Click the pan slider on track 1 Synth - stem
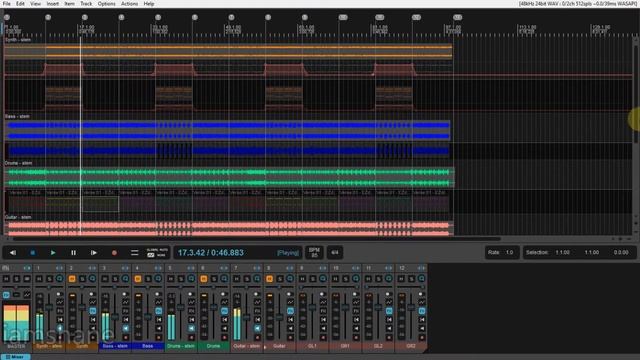 pos(49,287)
